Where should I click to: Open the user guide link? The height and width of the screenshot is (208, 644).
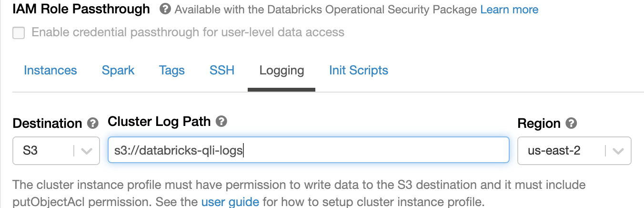[230, 201]
